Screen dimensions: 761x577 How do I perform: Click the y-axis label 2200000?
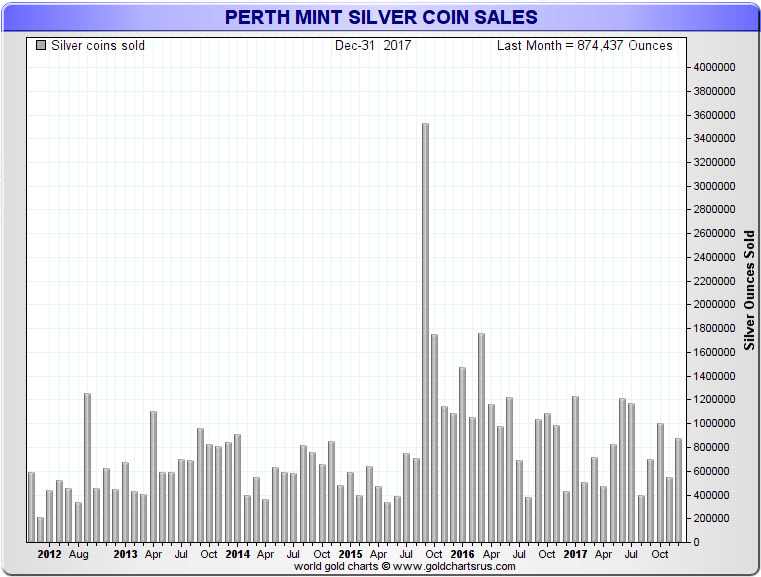(x=714, y=281)
